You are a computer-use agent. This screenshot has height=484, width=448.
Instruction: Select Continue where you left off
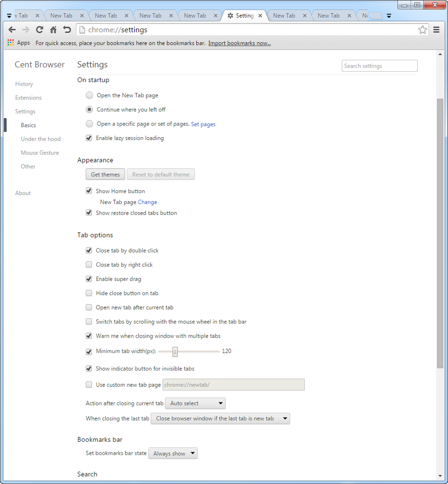pyautogui.click(x=90, y=109)
